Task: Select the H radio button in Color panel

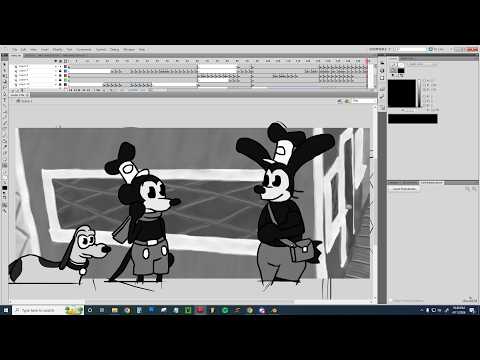Action: 424,81
